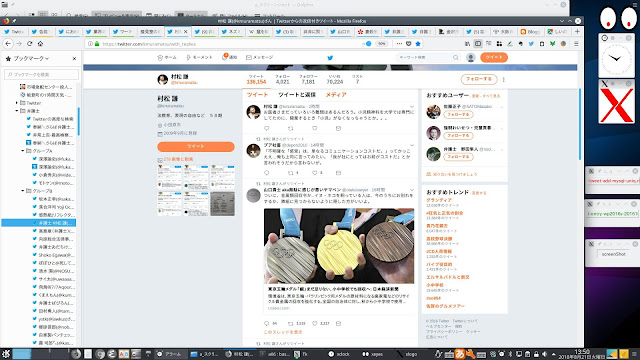Expand the Twitter bookmark folder
The image size is (640, 360).
pyautogui.click(x=17, y=103)
